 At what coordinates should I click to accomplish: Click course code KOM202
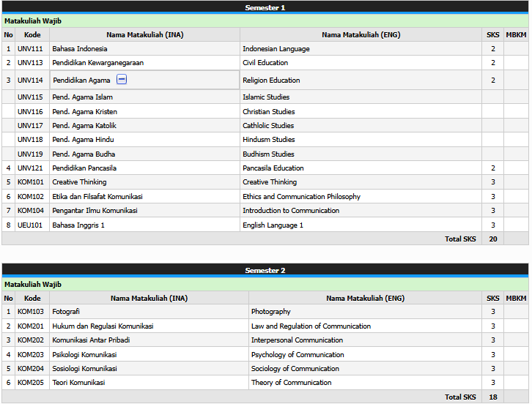pyautogui.click(x=31, y=340)
